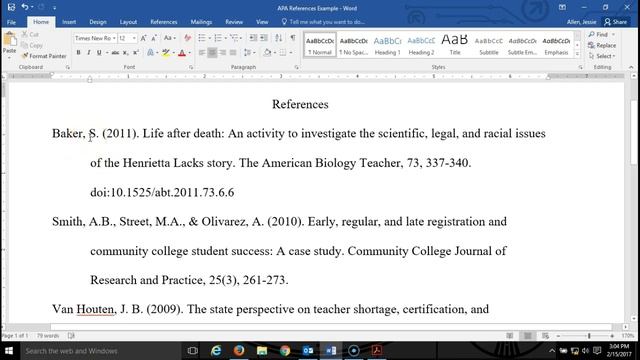Image resolution: width=640 pixels, height=360 pixels.
Task: Switch to Read Mode view
Action: [x=510, y=336]
